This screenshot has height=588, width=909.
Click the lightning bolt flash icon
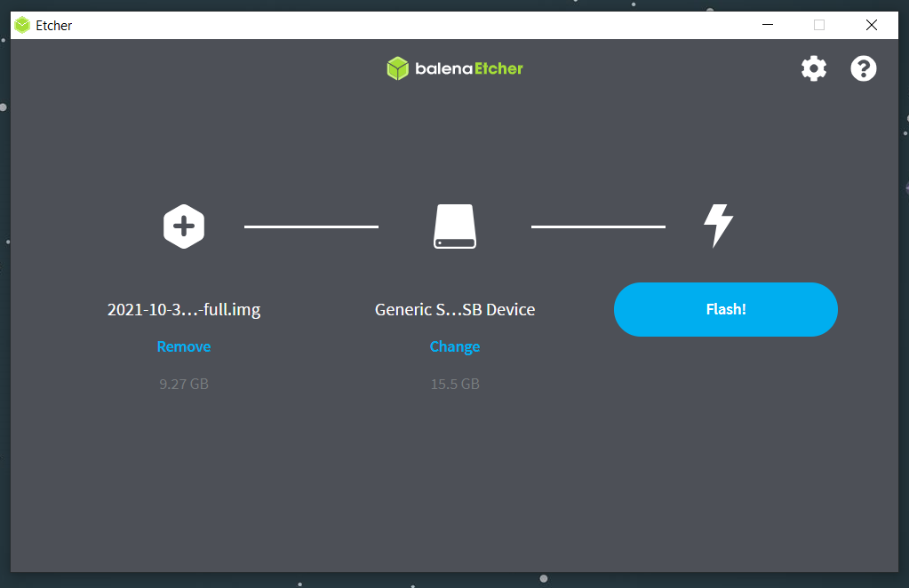pyautogui.click(x=718, y=226)
